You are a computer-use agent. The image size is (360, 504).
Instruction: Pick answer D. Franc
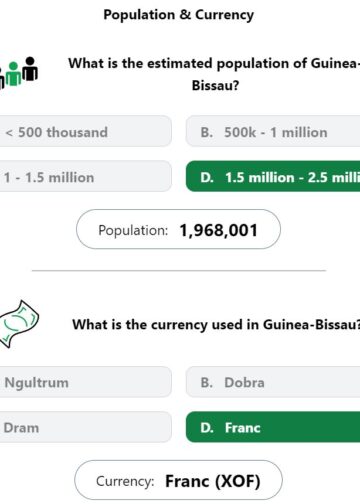tap(273, 427)
